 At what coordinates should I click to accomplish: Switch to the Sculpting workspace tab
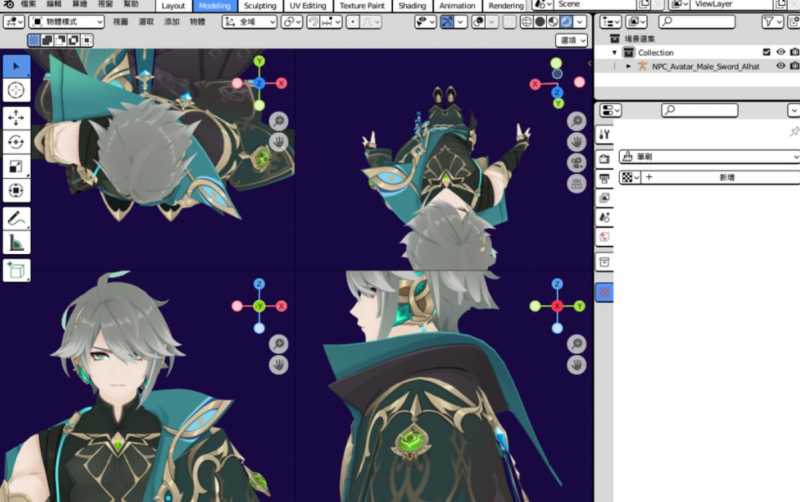(260, 6)
